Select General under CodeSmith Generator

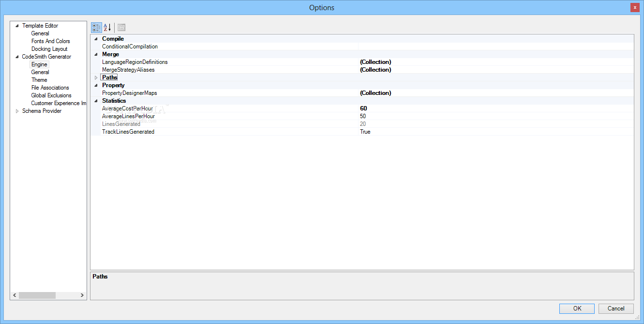click(40, 72)
